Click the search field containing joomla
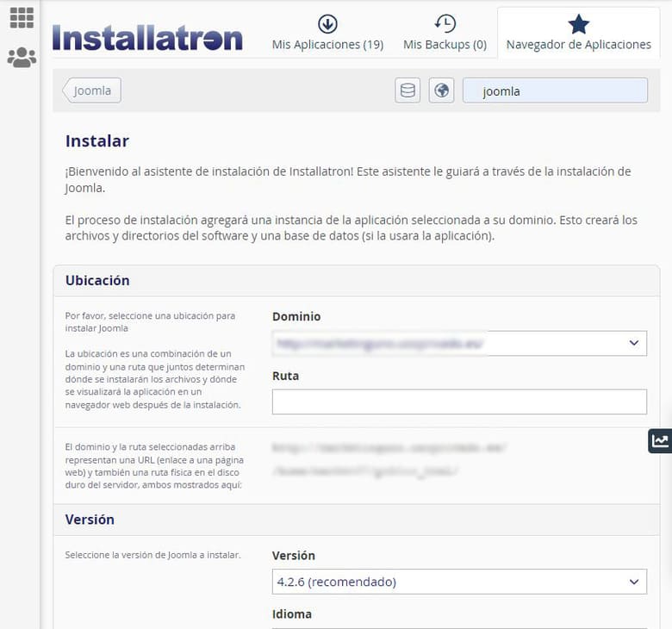 click(x=555, y=90)
